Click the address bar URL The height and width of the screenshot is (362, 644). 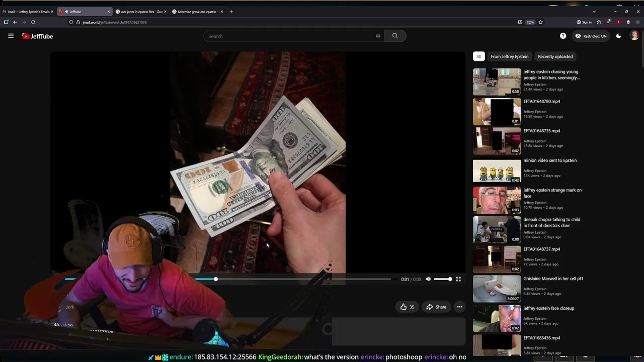pos(115,22)
